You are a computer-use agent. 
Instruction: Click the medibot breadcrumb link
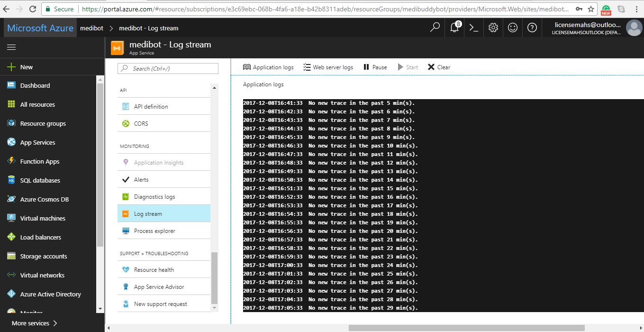91,28
